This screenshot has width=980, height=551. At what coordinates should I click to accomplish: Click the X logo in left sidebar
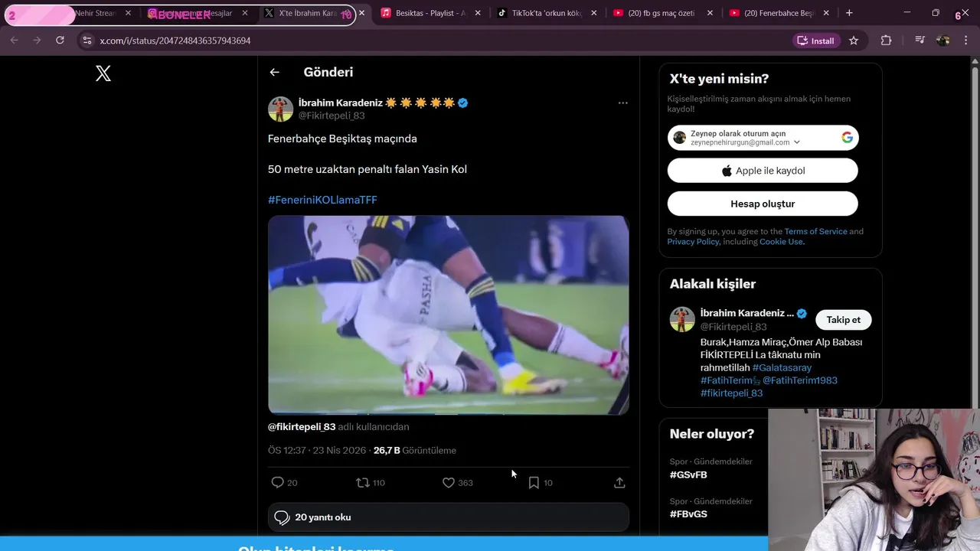[x=103, y=73]
